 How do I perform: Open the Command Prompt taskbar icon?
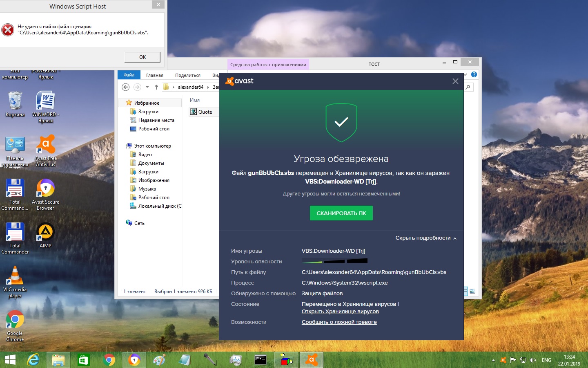[x=261, y=360]
